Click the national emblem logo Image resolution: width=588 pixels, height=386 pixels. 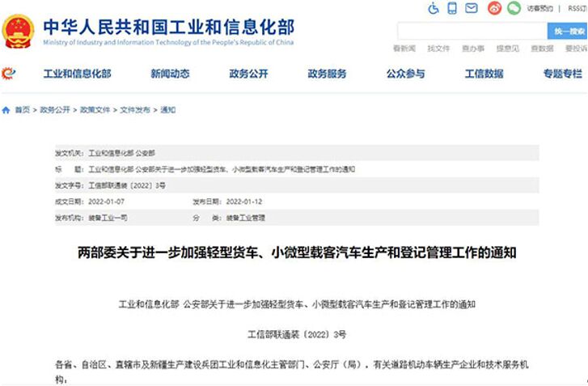tap(18, 32)
